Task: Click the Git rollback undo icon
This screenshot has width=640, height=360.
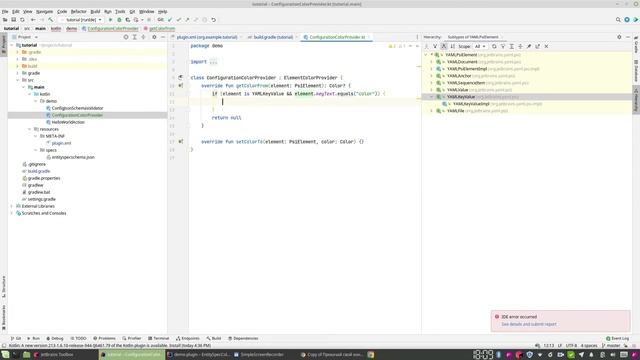Action: coord(213,20)
